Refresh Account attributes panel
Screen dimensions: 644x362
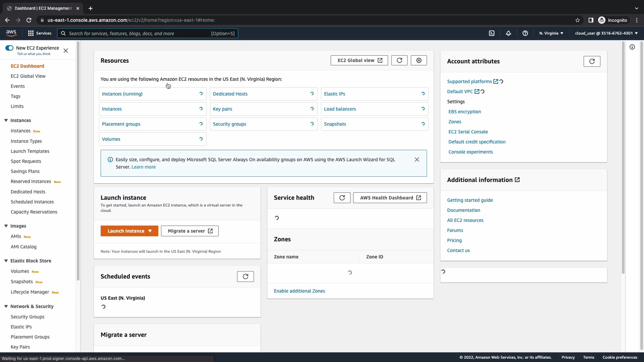click(592, 61)
